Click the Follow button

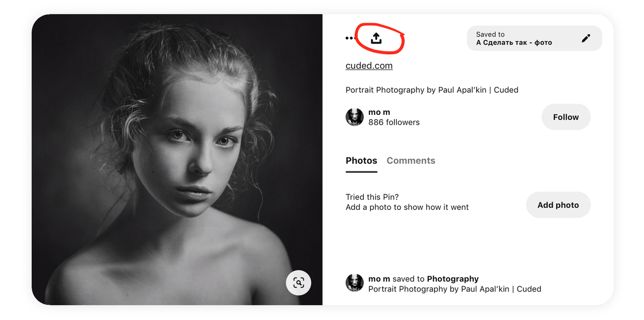click(566, 117)
